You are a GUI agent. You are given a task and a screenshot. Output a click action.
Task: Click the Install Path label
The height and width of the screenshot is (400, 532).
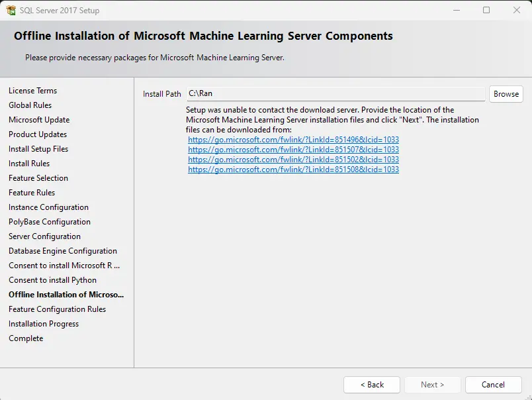click(162, 94)
